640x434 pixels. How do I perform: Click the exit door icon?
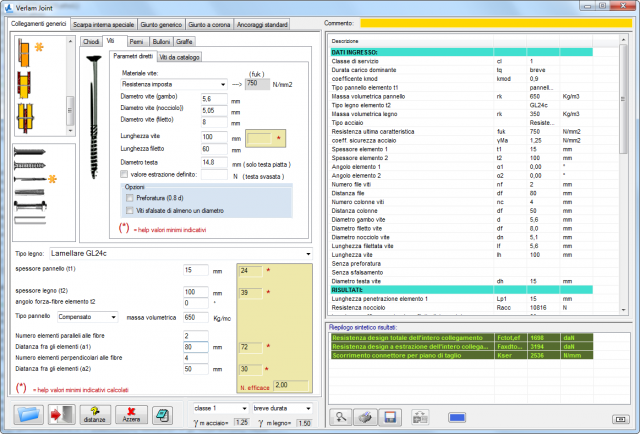coord(60,415)
